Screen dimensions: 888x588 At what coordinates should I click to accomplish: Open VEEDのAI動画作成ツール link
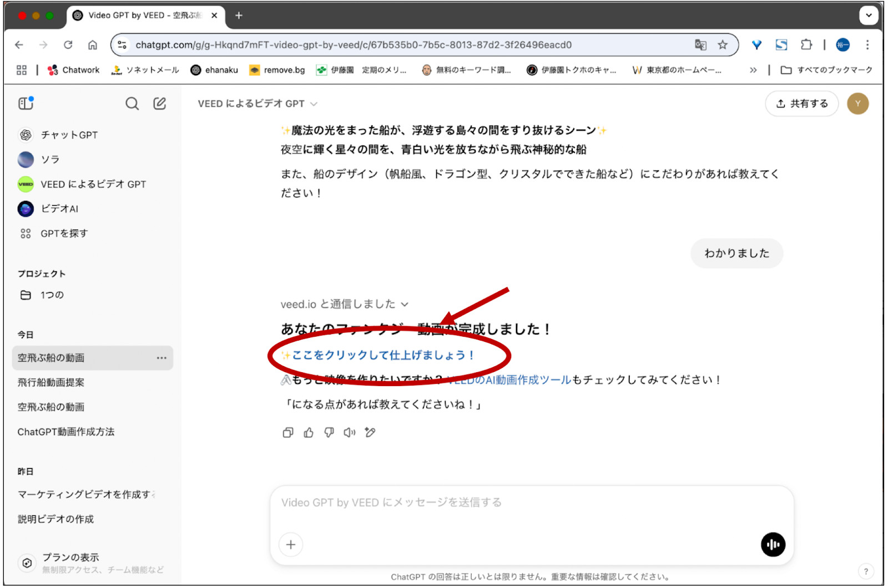tap(509, 380)
